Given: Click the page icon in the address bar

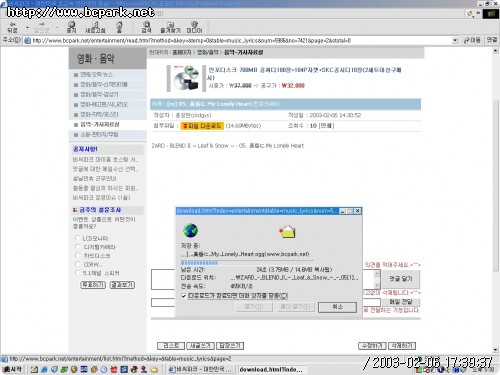Looking at the screenshot, I should point(27,41).
